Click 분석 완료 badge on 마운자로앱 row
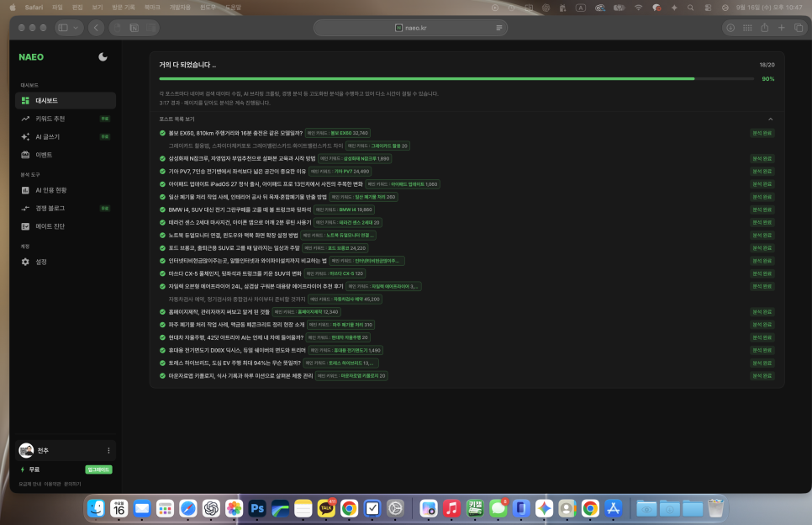 point(762,376)
